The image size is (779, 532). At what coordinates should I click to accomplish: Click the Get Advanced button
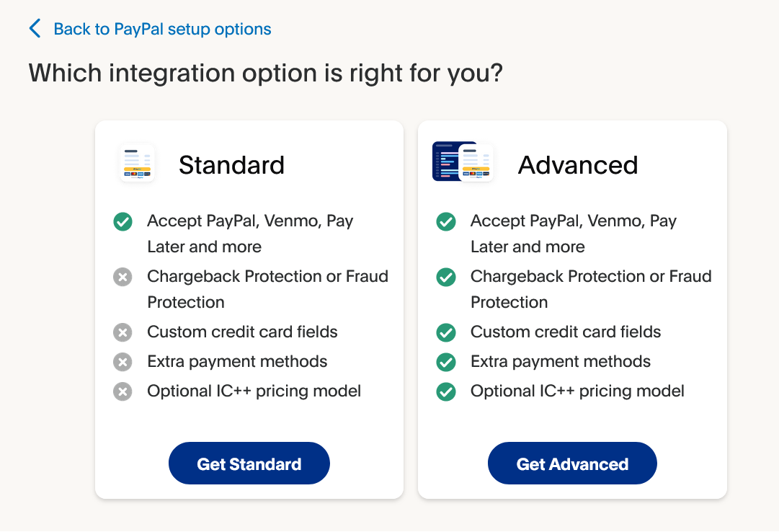coord(572,464)
